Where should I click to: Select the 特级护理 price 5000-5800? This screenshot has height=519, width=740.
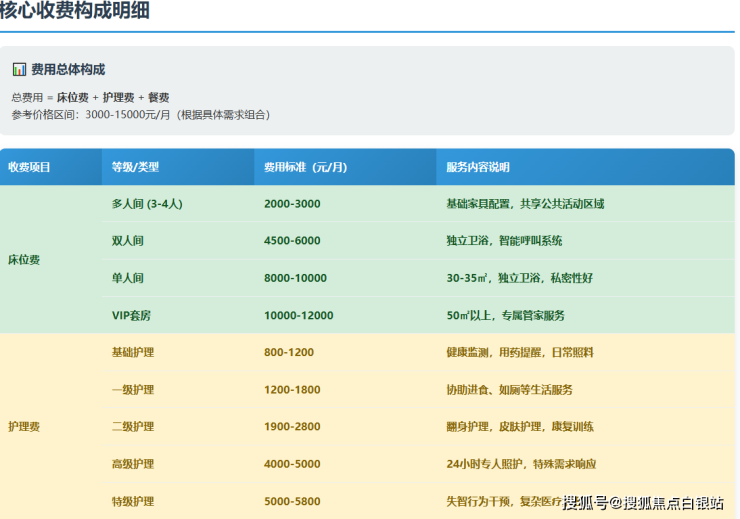292,501
